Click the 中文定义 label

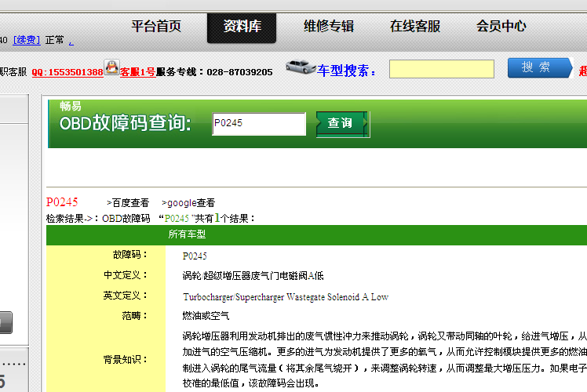click(126, 275)
